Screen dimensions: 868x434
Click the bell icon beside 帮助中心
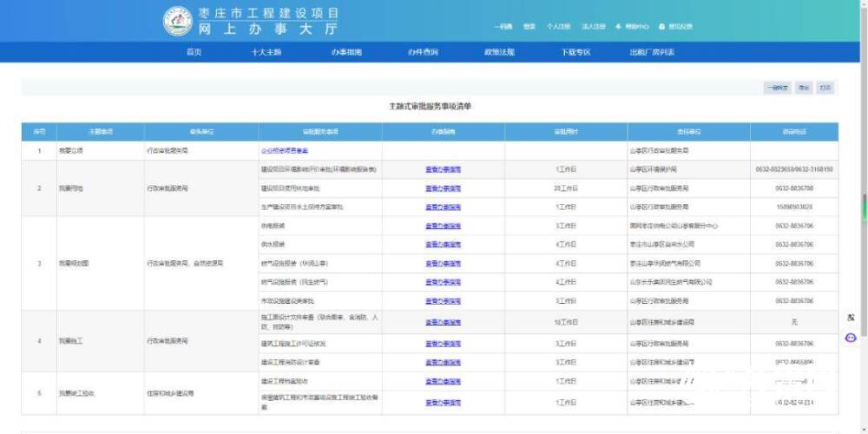click(618, 26)
